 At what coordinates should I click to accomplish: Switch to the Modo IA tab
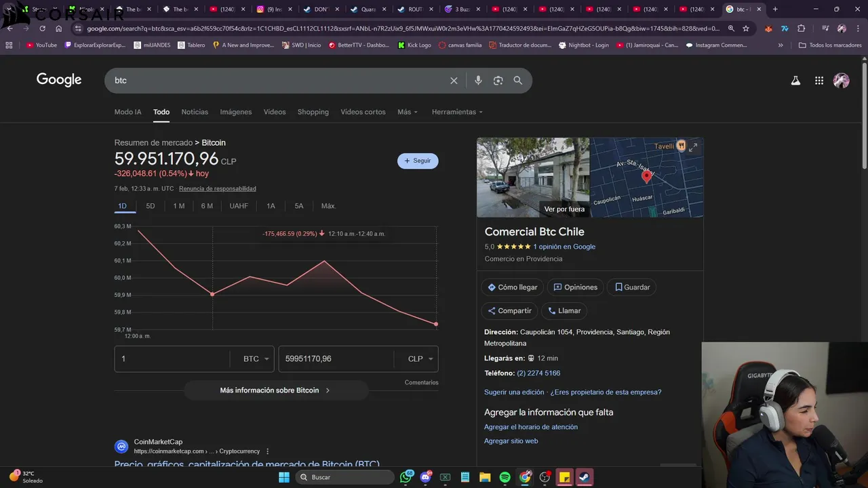(x=128, y=112)
